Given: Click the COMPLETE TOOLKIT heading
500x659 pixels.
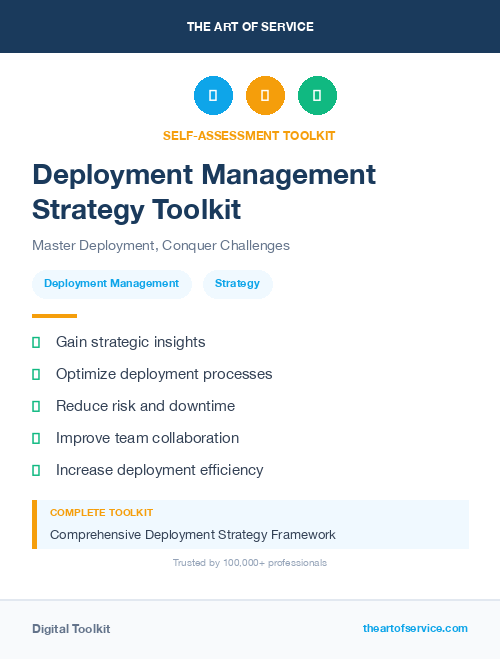Looking at the screenshot, I should tap(101, 513).
